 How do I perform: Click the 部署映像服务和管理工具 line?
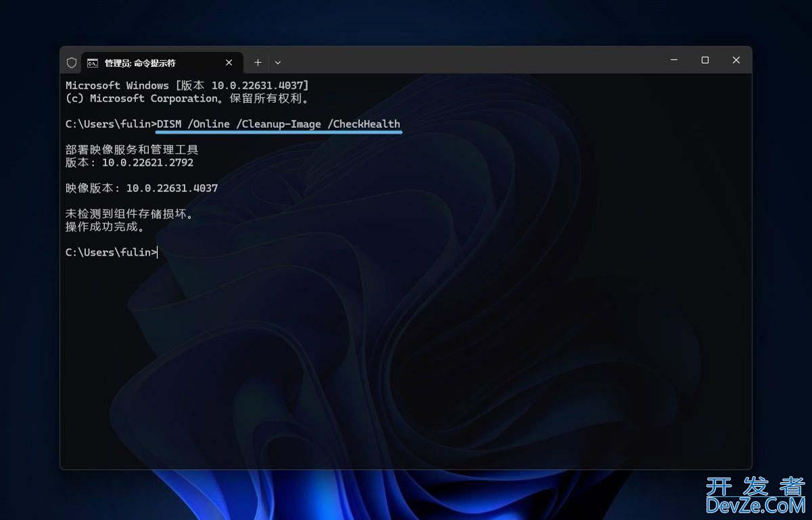[x=132, y=150]
